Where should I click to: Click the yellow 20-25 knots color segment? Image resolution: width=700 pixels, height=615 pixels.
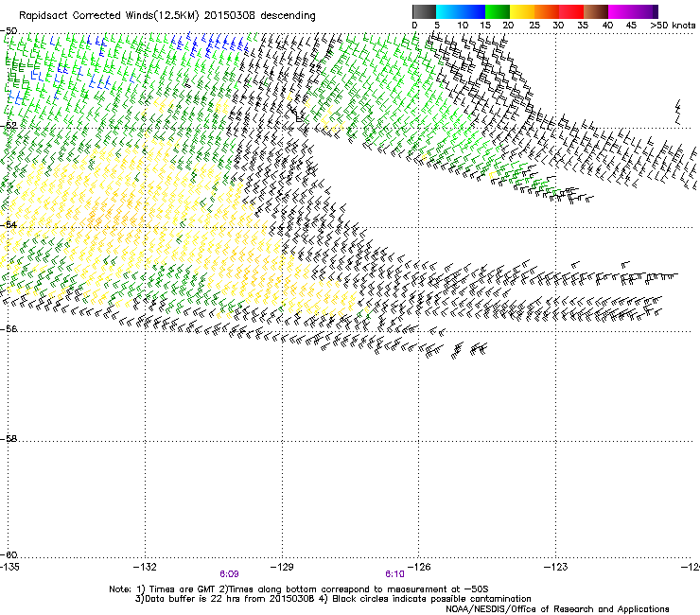(x=522, y=11)
